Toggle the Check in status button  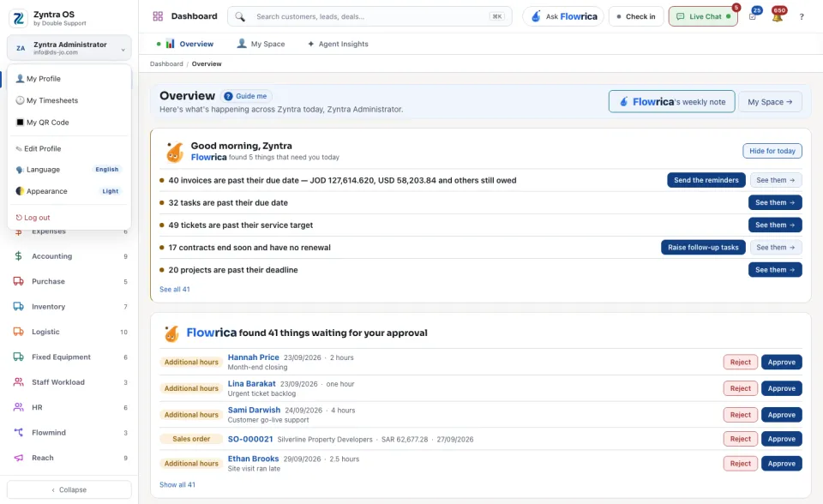(636, 16)
